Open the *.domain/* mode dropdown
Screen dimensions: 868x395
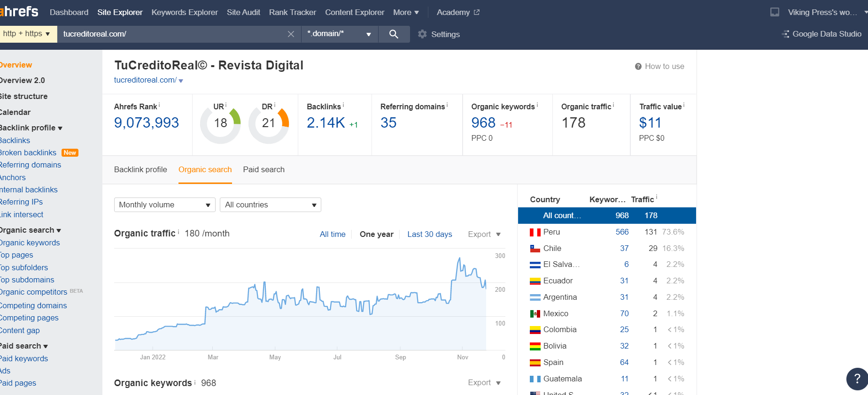tap(339, 34)
